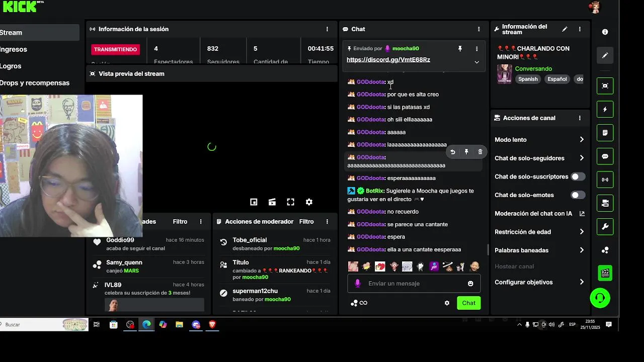Expand Chat de solo-seguidores options
This screenshot has height=362, width=644.
[582, 158]
